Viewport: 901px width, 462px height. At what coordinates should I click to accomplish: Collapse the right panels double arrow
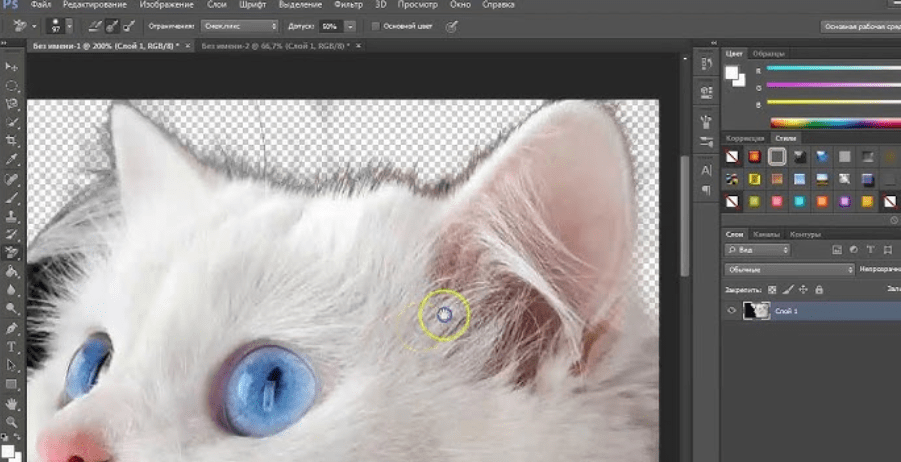tap(714, 43)
